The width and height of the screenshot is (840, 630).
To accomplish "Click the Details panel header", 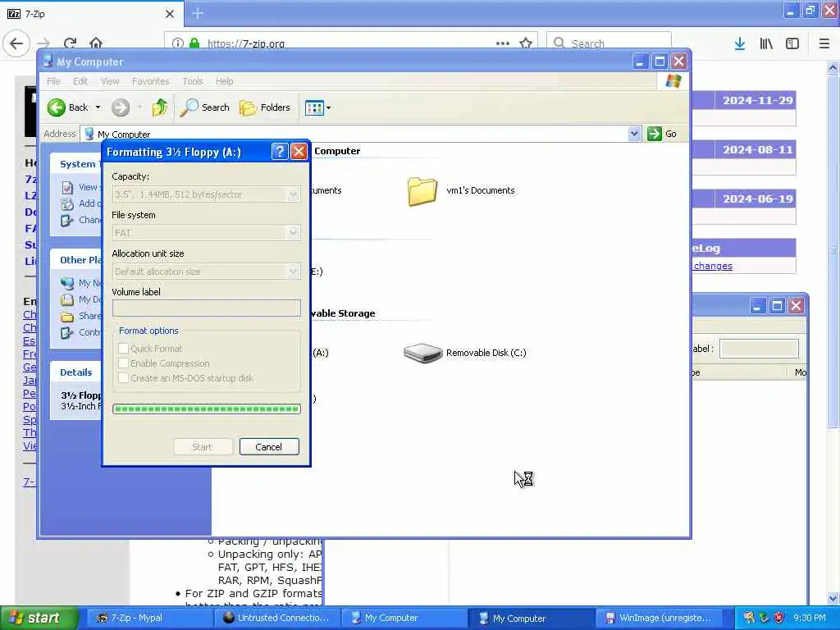I will tap(76, 372).
